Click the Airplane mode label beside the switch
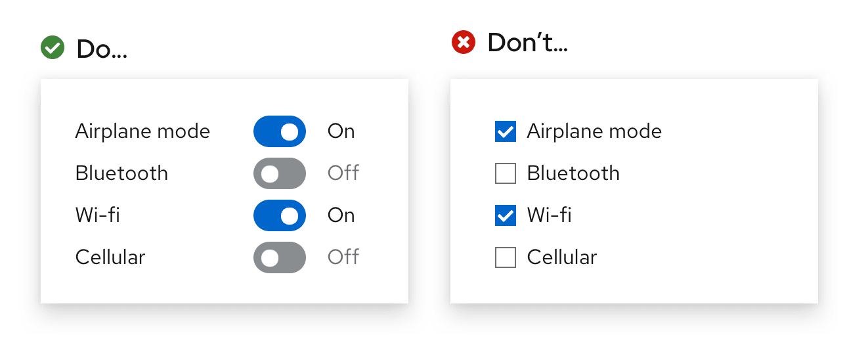Viewport: 868px width, 356px height. (x=142, y=131)
